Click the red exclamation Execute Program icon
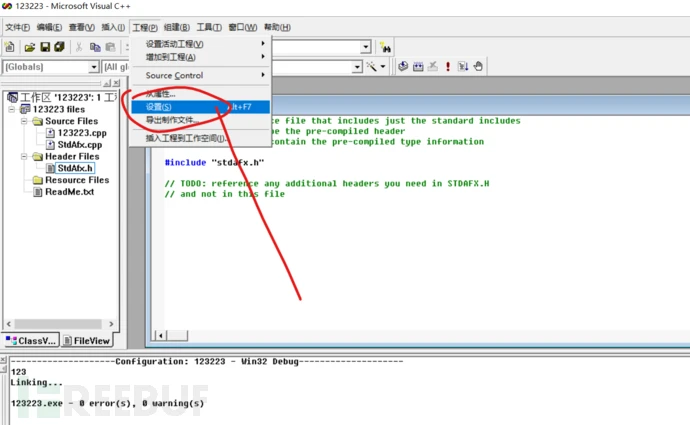The height and width of the screenshot is (425, 690). pos(448,66)
